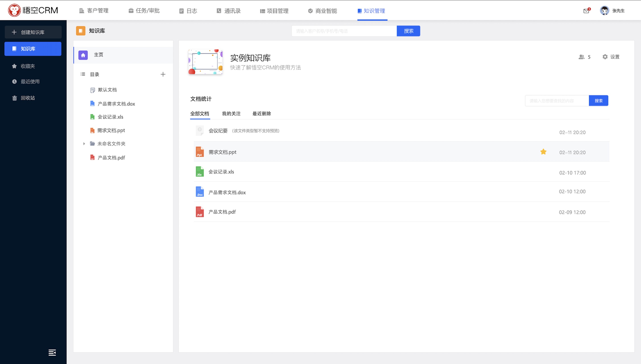Click the 回收站 trash icon in sidebar
The height and width of the screenshot is (364, 641).
pyautogui.click(x=14, y=98)
